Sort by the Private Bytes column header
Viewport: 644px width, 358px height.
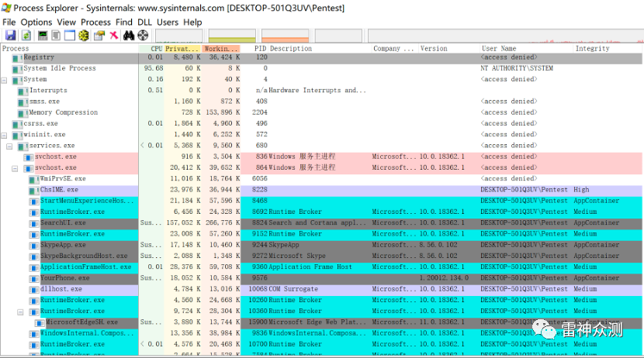coord(183,48)
